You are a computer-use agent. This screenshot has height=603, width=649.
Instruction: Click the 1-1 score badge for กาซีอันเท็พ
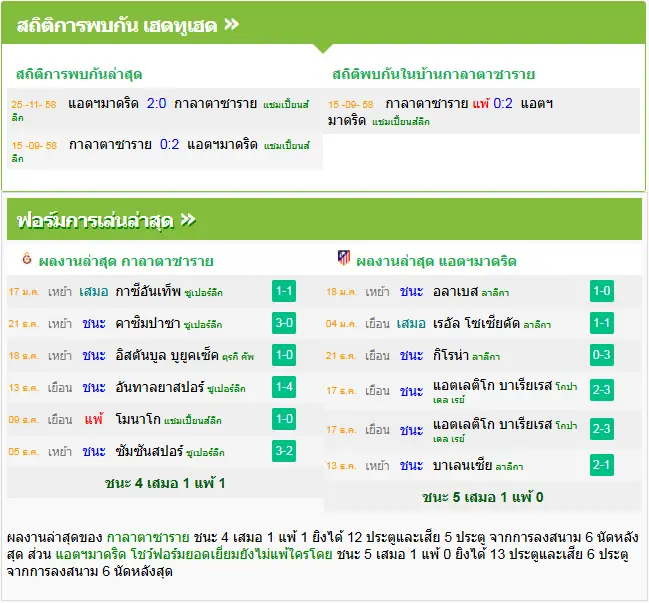point(284,291)
